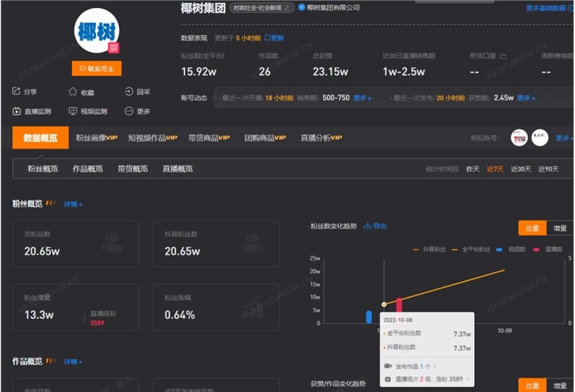
Task: Toggle 视频数 blue legend series
Action: 511,250
